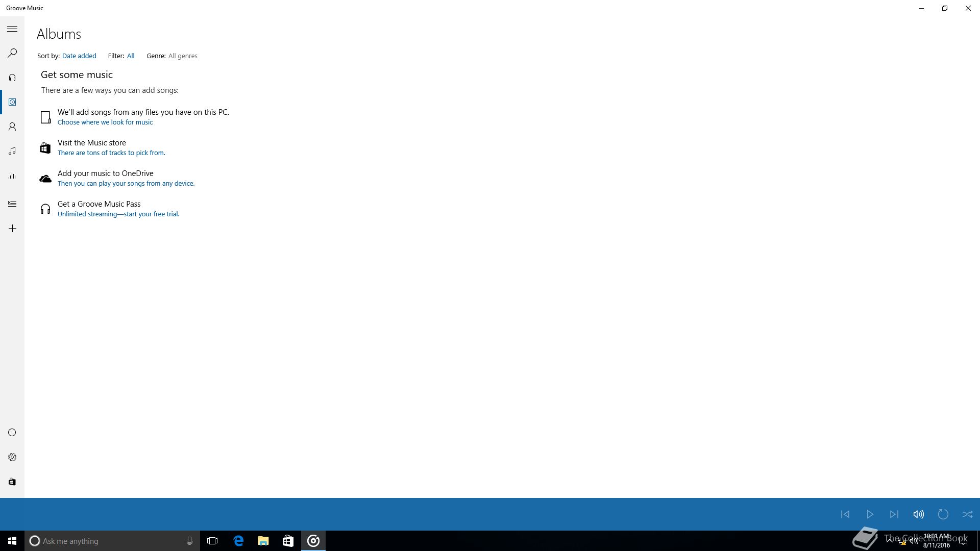The image size is (980, 551).
Task: Toggle repeat mode in playback bar
Action: coord(943,514)
